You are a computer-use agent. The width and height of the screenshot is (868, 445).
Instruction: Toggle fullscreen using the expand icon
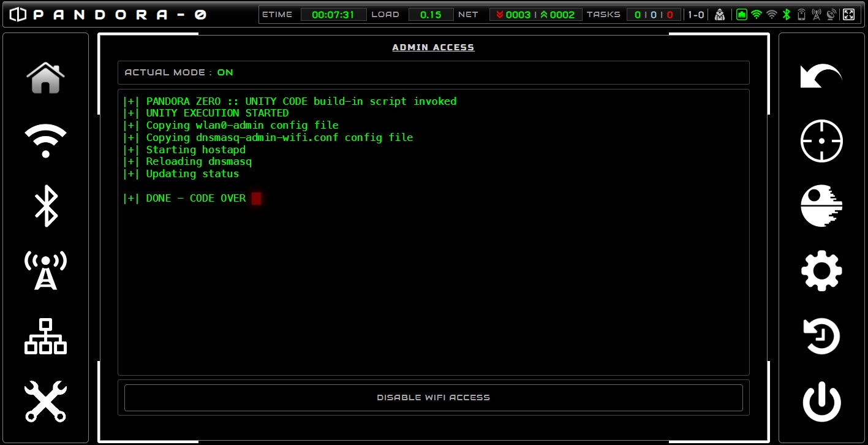coord(848,15)
